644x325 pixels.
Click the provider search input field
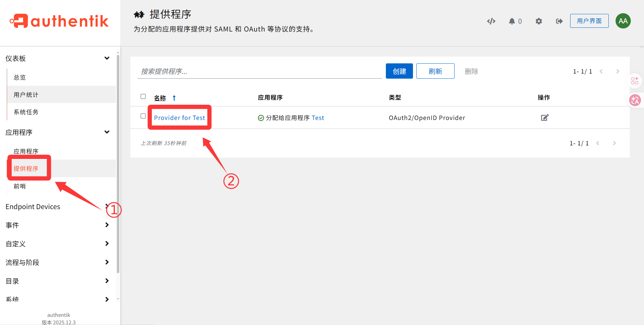tap(237, 71)
